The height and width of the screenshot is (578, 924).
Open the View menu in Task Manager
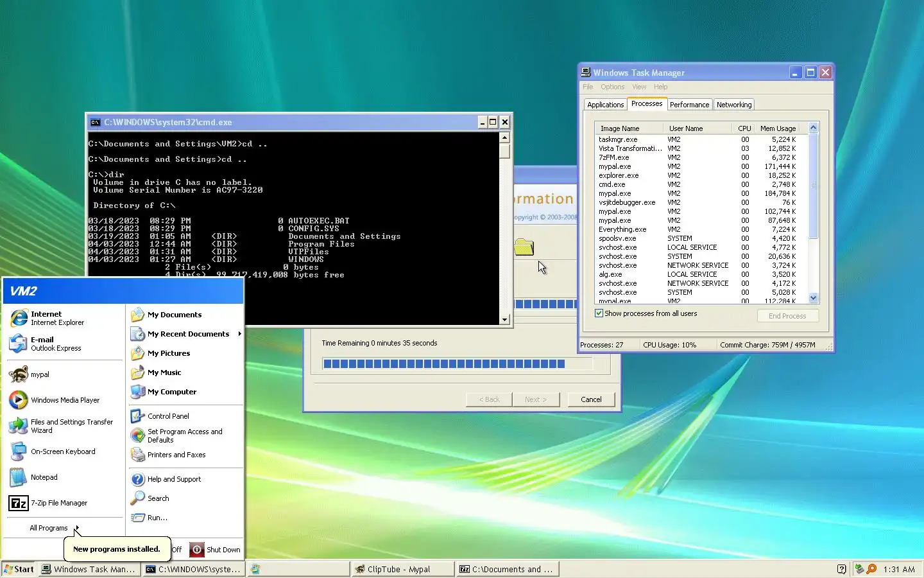[x=639, y=87]
